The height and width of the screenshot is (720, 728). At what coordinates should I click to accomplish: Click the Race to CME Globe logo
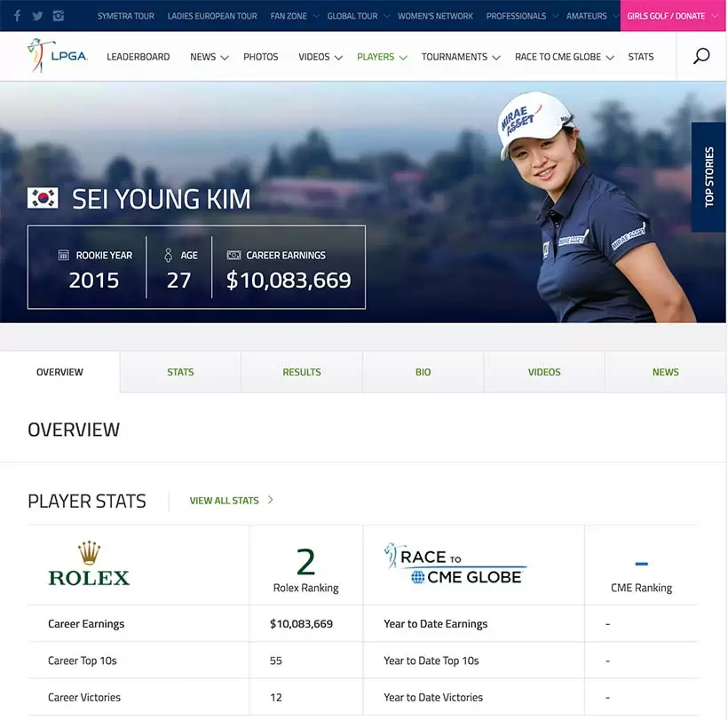[455, 566]
